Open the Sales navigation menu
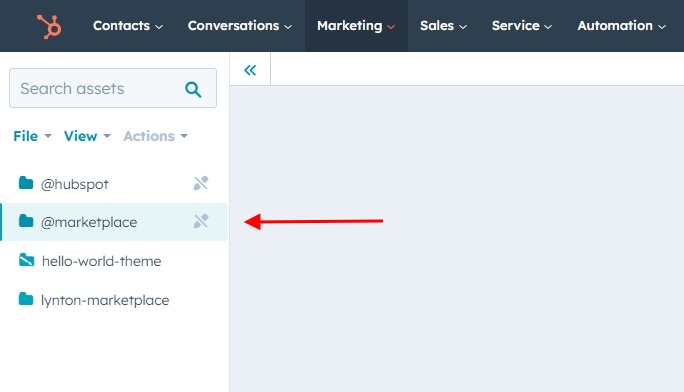Viewport: 684px width, 392px height. [443, 26]
